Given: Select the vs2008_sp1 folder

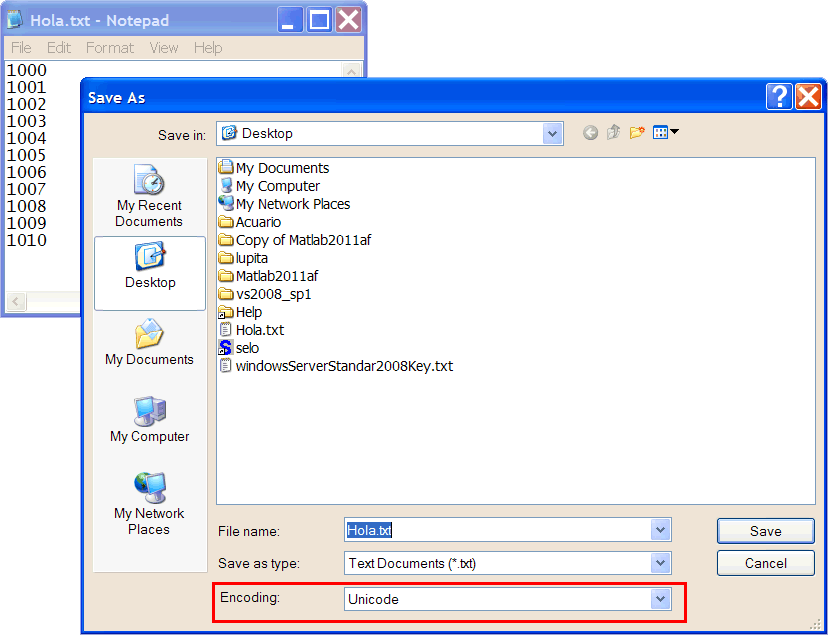Looking at the screenshot, I should point(265,293).
